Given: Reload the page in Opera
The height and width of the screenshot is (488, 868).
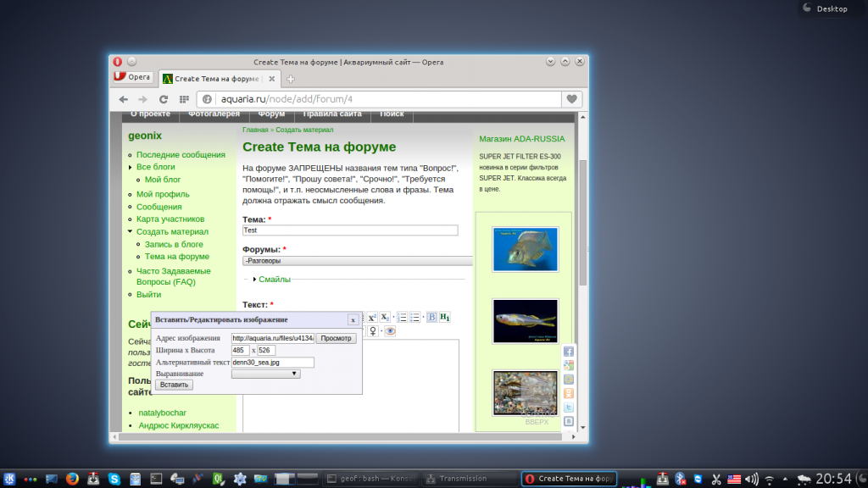Looking at the screenshot, I should 164,99.
